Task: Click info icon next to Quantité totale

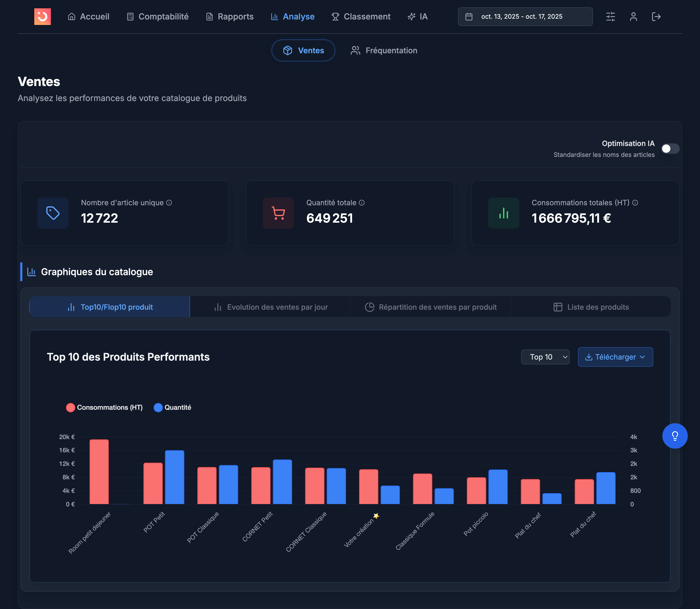Action: click(362, 203)
